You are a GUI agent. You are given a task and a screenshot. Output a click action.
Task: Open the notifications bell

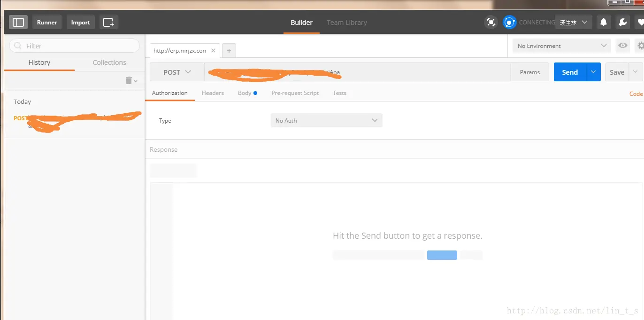point(604,22)
